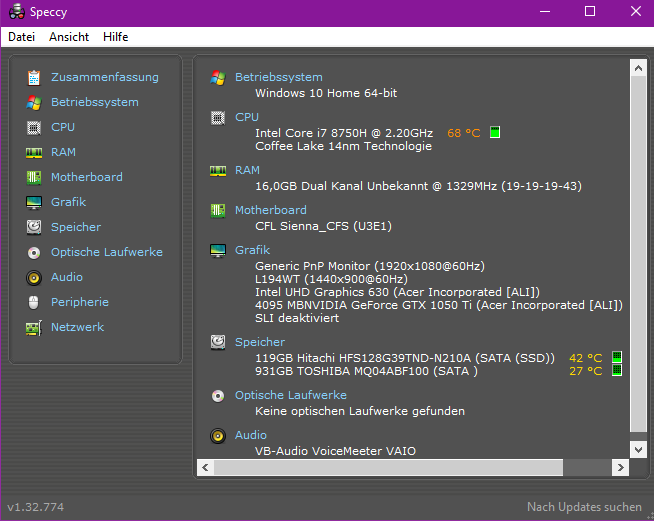Viewport: 654px width, 521px height.
Task: Go to the RAM section in sidebar
Action: tap(63, 152)
